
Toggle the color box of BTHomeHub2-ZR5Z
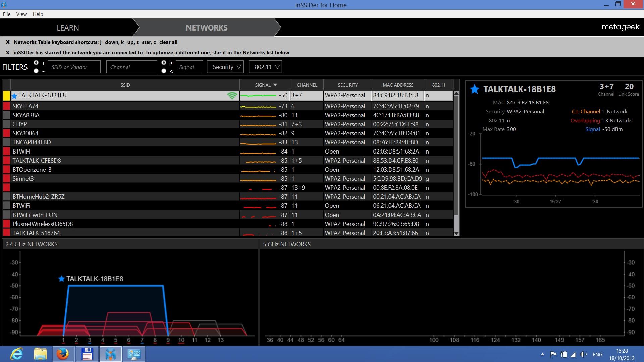pyautogui.click(x=6, y=197)
